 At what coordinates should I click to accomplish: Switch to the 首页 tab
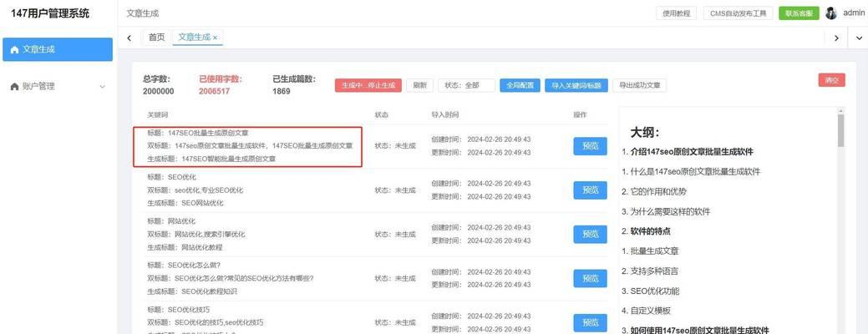[157, 37]
